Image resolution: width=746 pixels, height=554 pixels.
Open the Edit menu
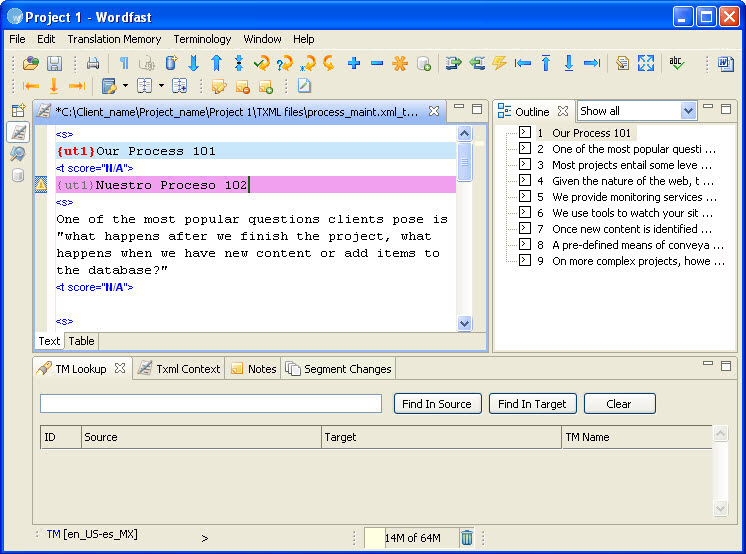click(46, 39)
